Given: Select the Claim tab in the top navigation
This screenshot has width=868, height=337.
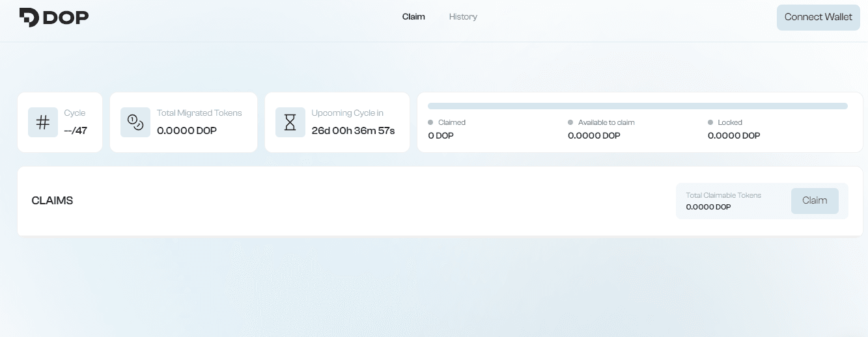Looking at the screenshot, I should pyautogui.click(x=413, y=17).
